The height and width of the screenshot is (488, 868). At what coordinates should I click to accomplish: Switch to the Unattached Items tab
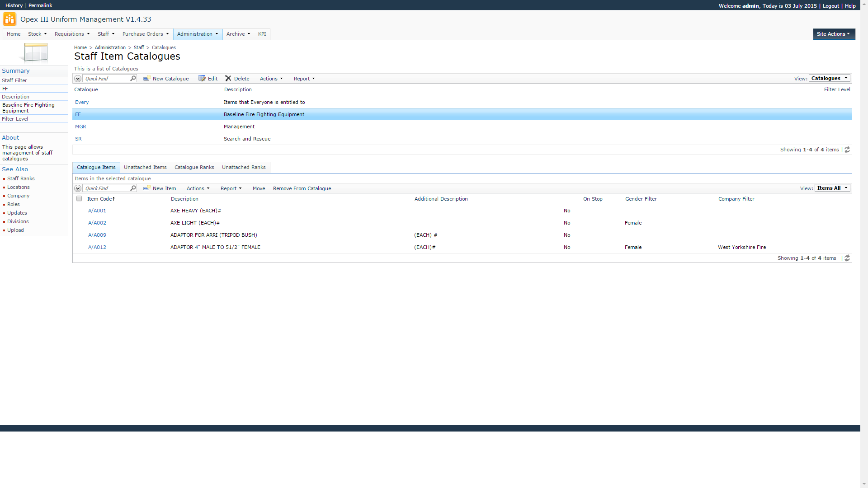pyautogui.click(x=145, y=167)
